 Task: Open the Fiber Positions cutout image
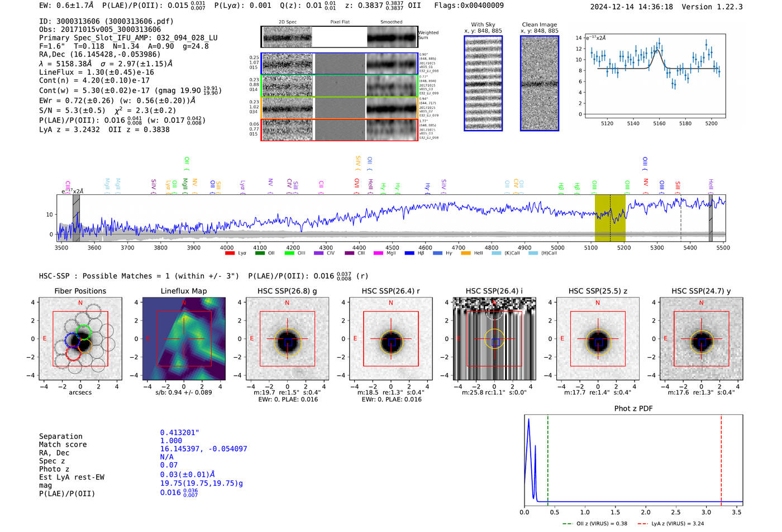tap(80, 339)
